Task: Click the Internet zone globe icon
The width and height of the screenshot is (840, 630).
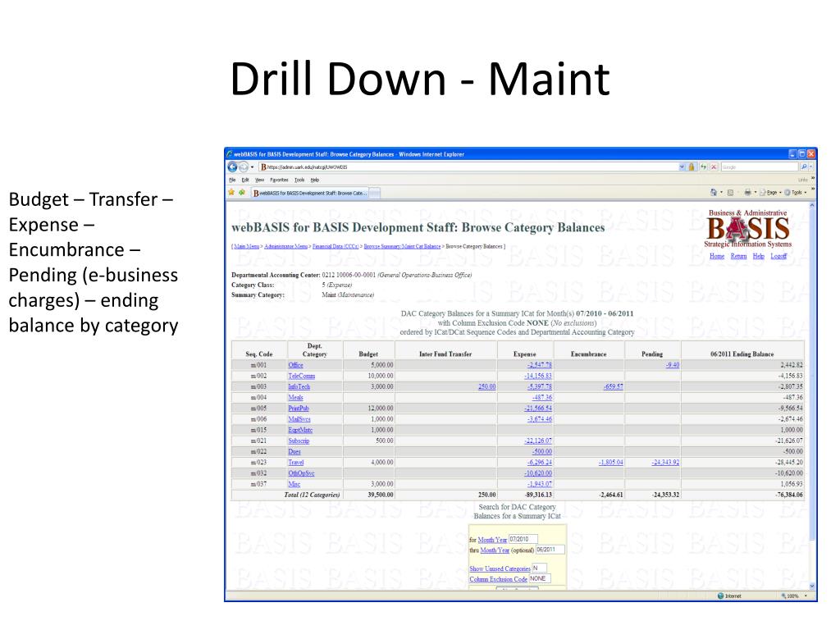Action: click(x=720, y=596)
